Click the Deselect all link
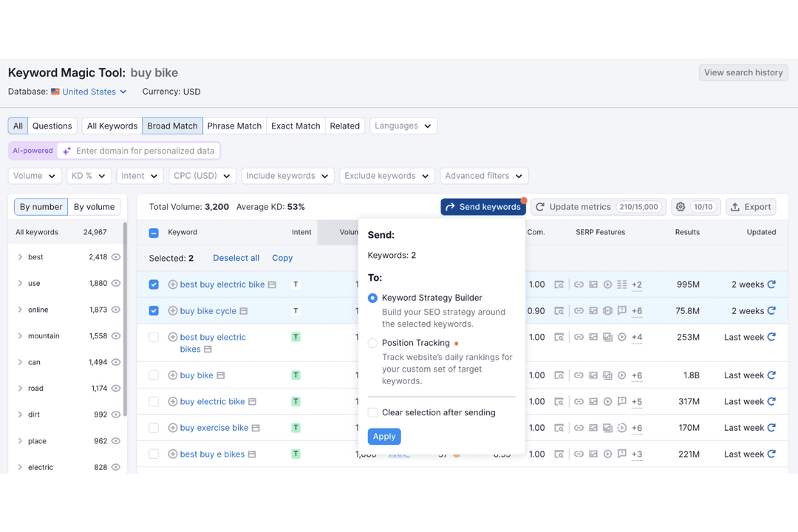The width and height of the screenshot is (798, 532). tap(236, 258)
